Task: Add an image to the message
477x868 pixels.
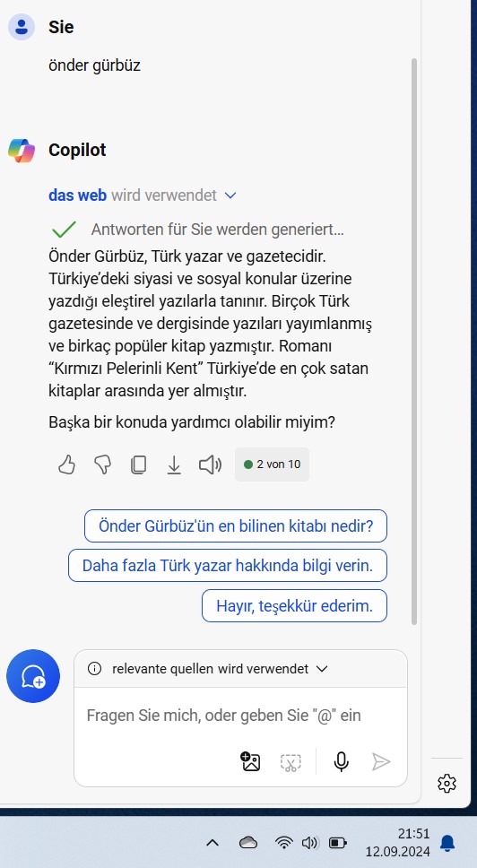Action: 250,761
